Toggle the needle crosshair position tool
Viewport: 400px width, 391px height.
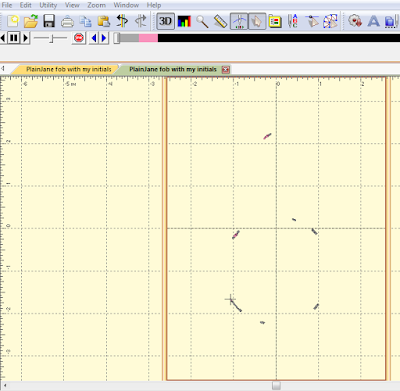coord(239,21)
